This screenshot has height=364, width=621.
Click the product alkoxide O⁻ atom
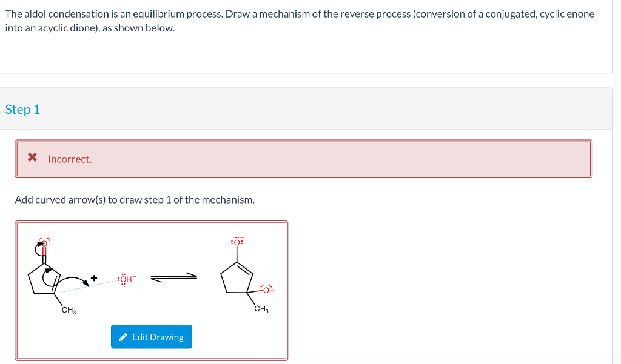[237, 242]
